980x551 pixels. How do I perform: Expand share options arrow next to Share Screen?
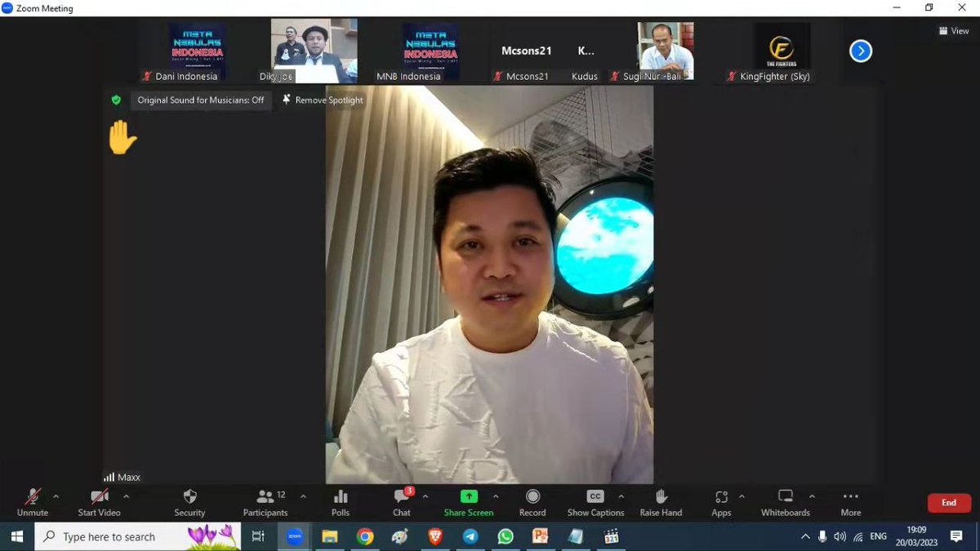[496, 496]
